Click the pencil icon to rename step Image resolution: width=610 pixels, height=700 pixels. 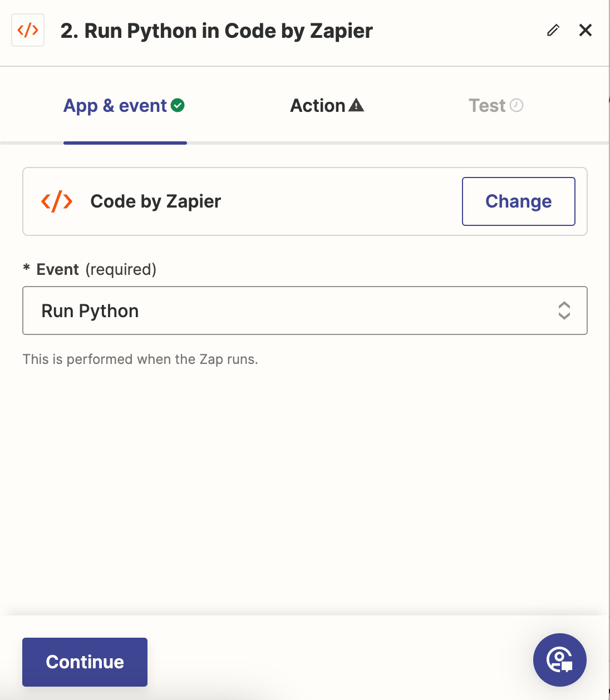coord(553,30)
